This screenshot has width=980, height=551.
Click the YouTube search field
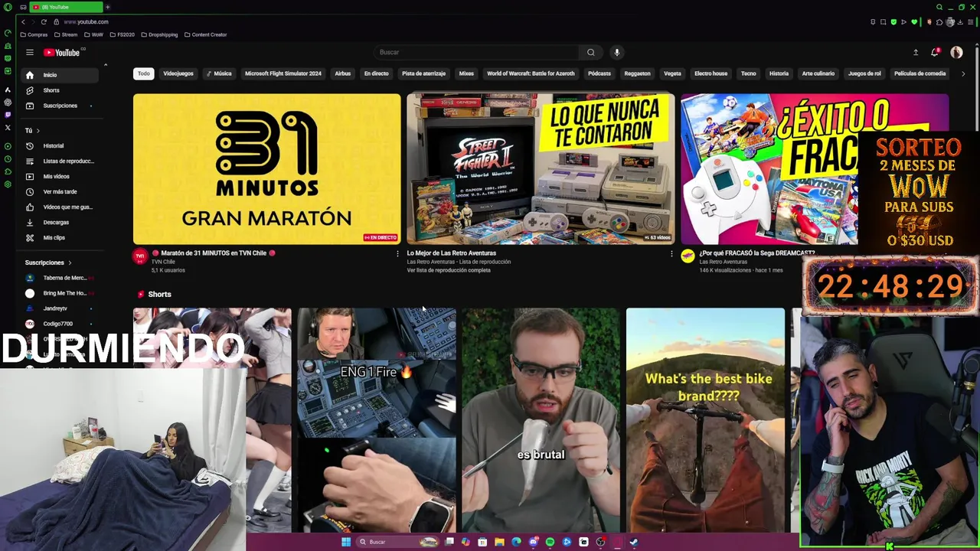coord(478,52)
